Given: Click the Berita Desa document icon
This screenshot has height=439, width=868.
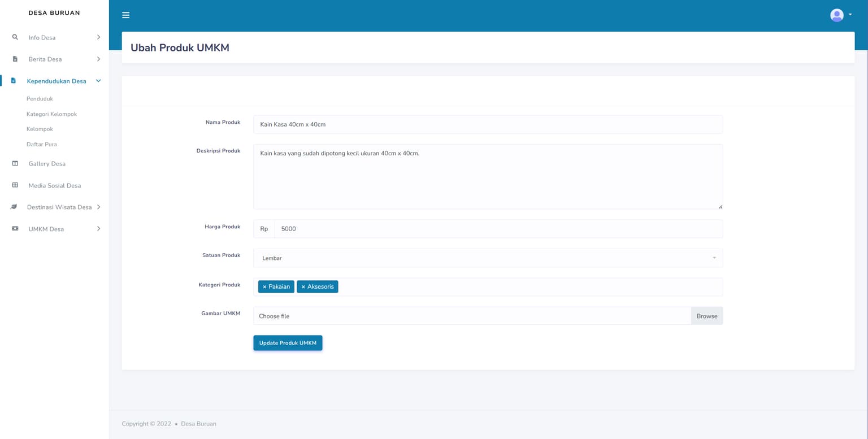Looking at the screenshot, I should [15, 59].
